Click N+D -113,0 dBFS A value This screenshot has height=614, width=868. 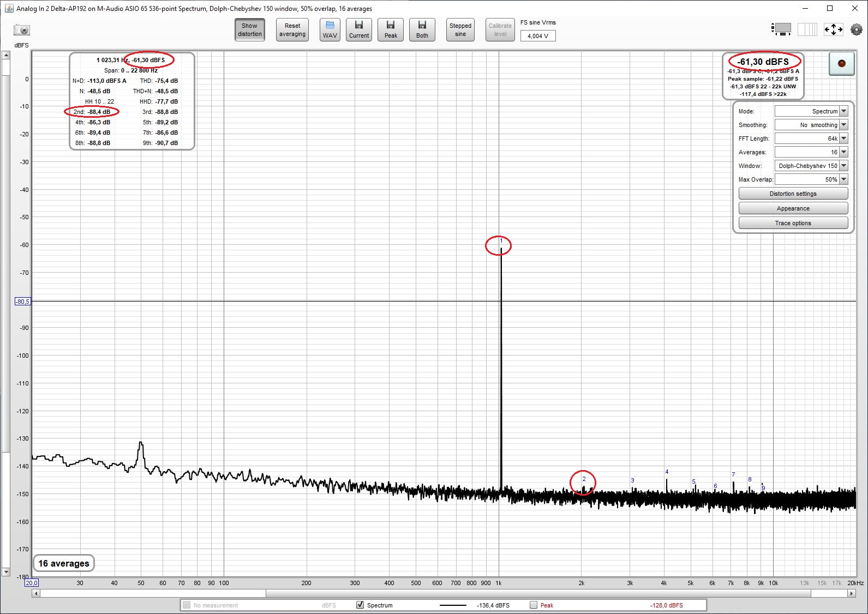tap(107, 81)
